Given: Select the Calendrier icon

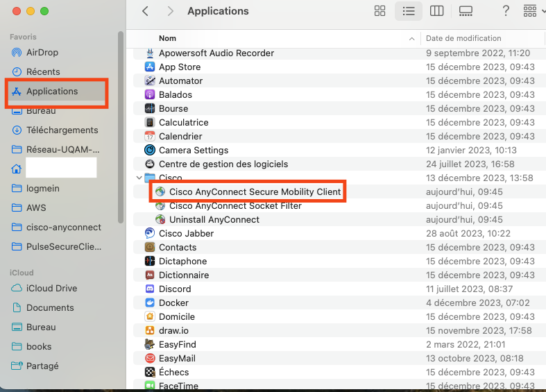Looking at the screenshot, I should pos(150,137).
